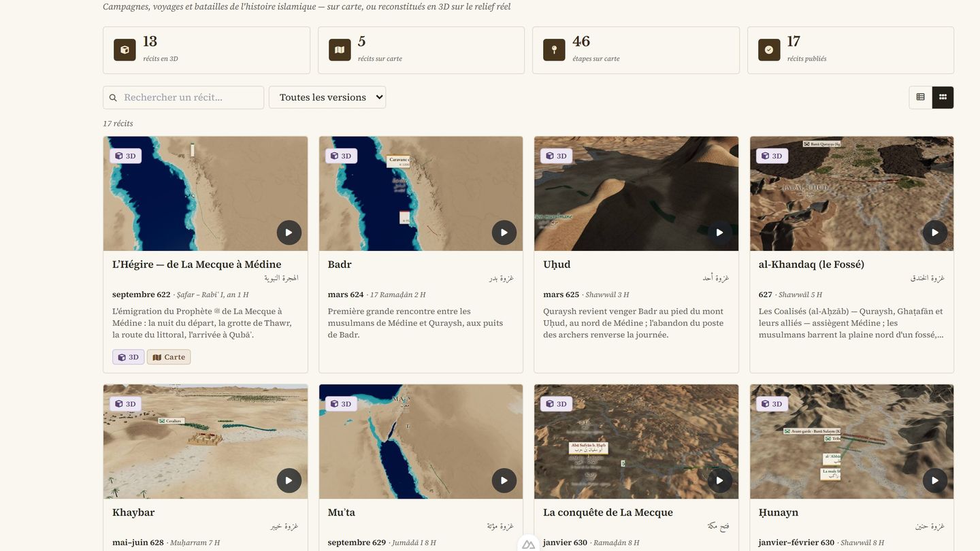Play the Mu'ta 3D story

[504, 480]
